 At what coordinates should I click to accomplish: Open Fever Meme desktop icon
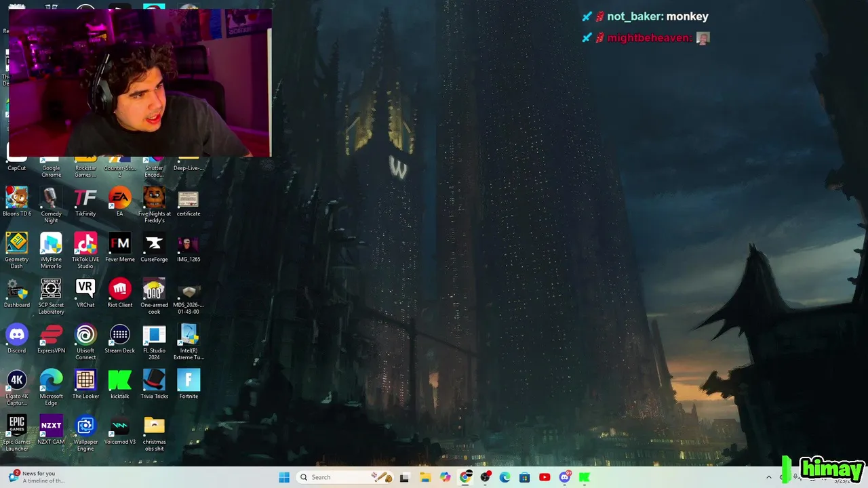[120, 247]
